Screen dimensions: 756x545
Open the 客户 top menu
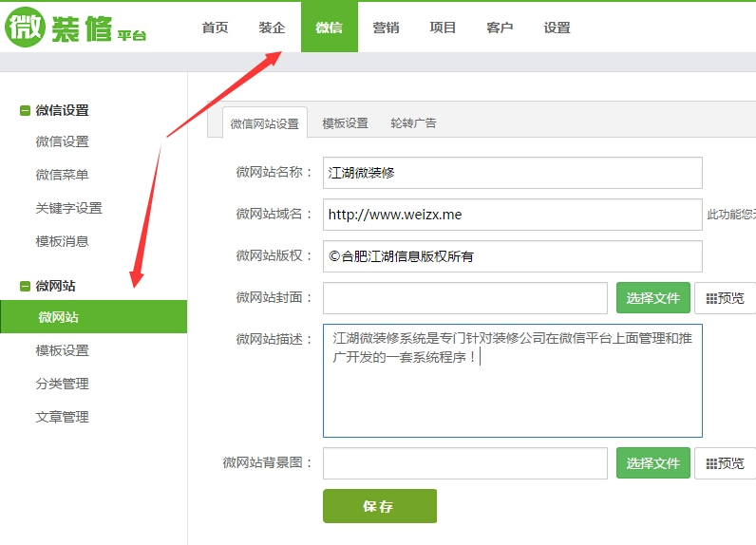point(500,28)
